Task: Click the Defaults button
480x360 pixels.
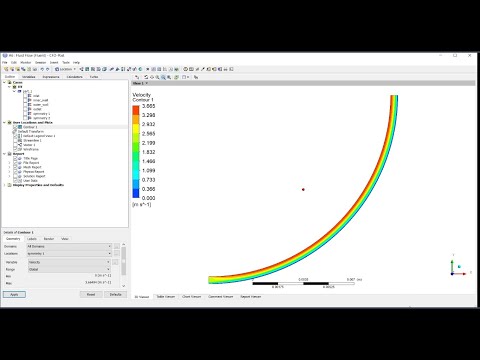Action: tap(115, 295)
